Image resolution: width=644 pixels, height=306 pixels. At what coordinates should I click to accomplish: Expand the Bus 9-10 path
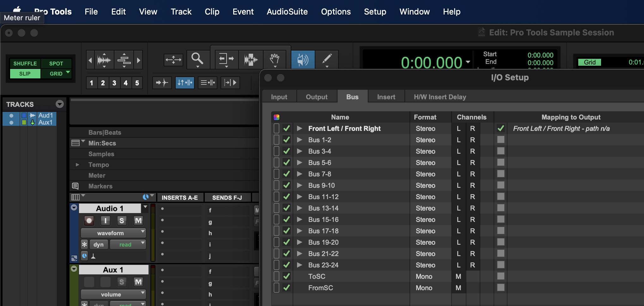click(x=300, y=185)
